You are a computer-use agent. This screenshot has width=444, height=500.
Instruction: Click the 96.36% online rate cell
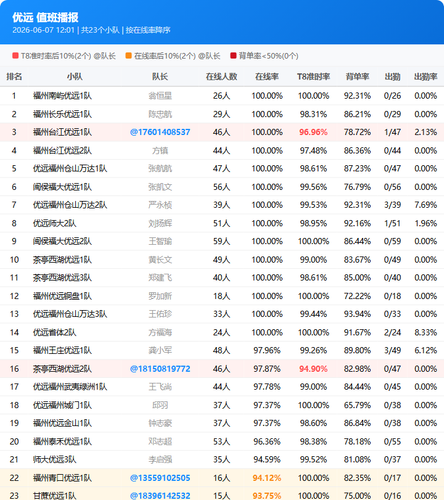pos(267,442)
